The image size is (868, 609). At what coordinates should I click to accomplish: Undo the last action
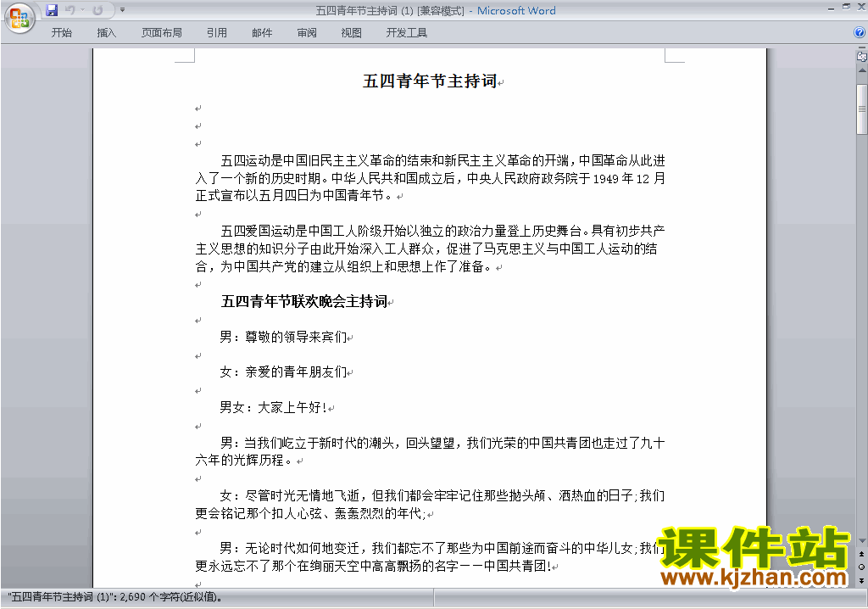click(70, 10)
